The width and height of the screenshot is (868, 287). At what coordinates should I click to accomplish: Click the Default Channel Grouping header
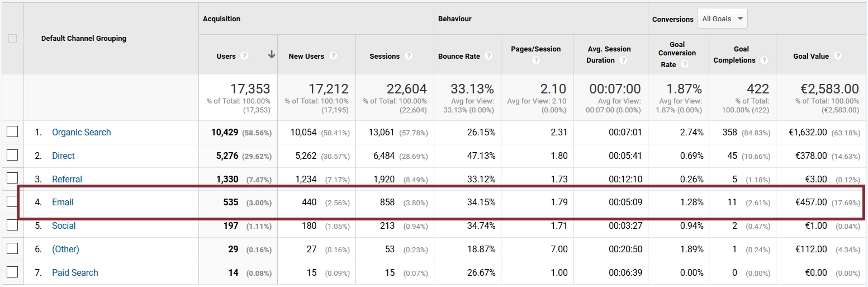pos(84,39)
